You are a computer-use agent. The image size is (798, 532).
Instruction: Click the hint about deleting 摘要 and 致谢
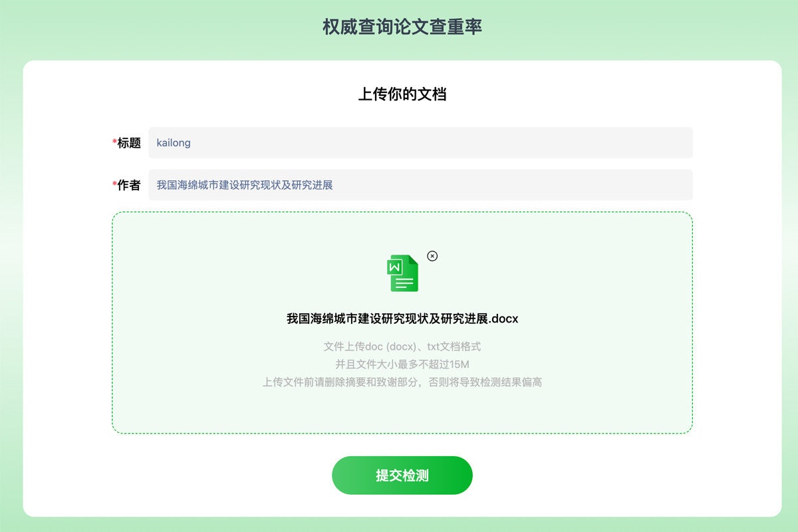tap(402, 382)
